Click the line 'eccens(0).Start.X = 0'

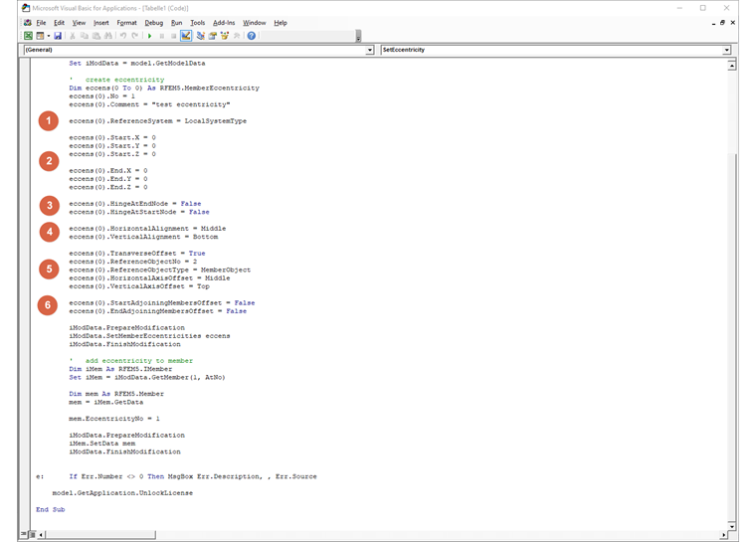[x=112, y=137]
